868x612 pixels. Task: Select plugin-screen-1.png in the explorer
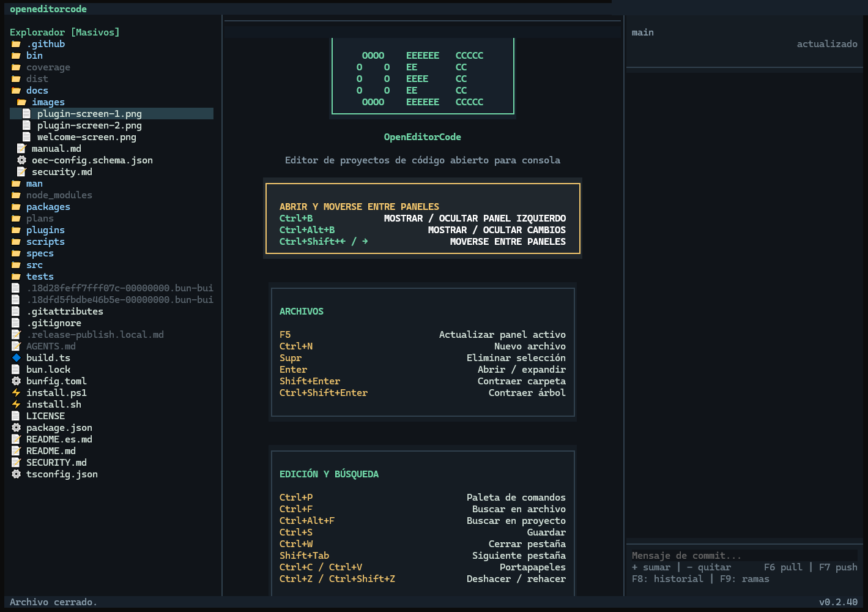[x=111, y=114]
